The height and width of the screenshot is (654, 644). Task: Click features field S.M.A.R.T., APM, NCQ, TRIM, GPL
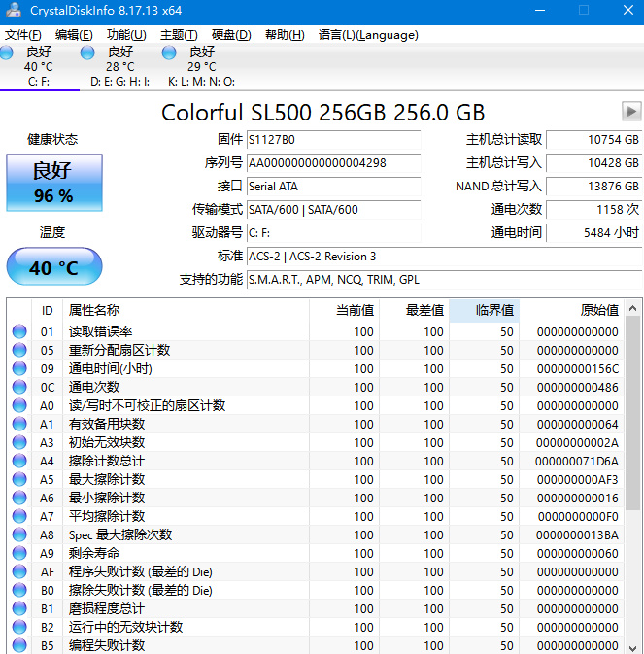click(x=444, y=280)
